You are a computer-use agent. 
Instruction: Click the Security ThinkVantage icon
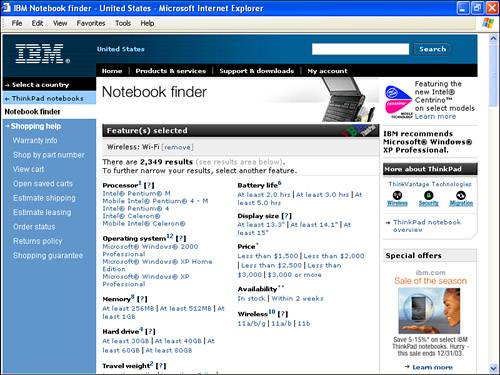[x=429, y=195]
